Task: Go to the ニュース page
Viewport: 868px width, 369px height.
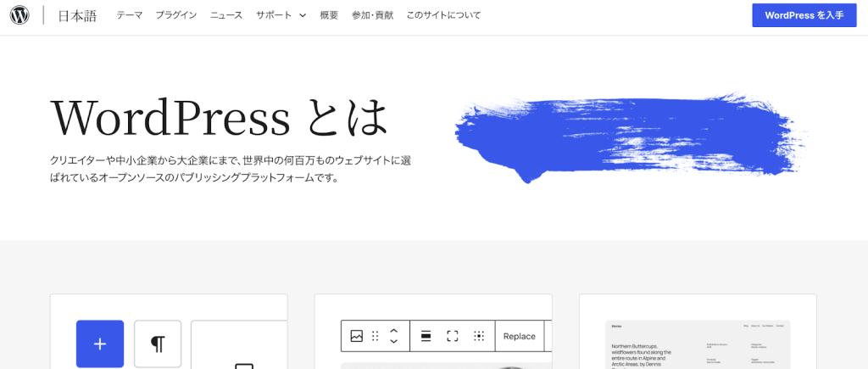Action: pos(226,15)
